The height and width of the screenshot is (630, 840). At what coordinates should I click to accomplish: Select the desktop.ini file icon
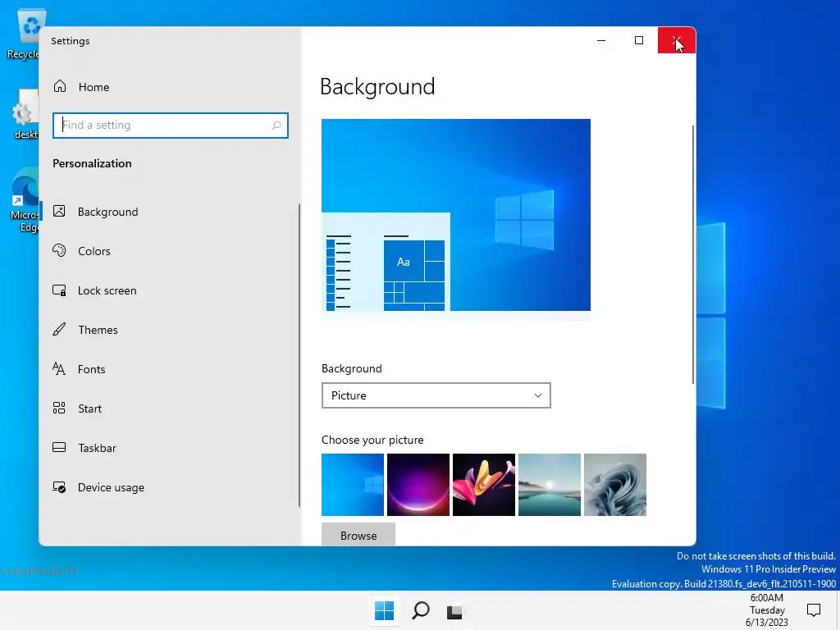(x=25, y=115)
